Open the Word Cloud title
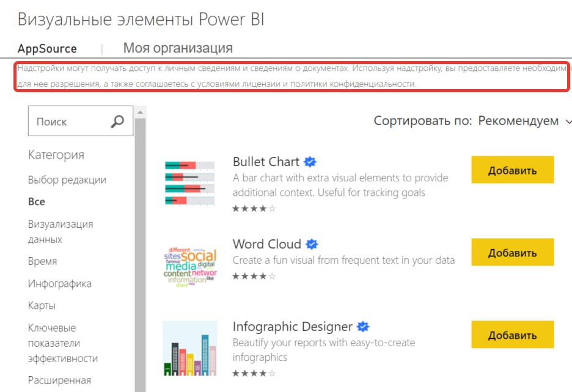Screen dimensions: 572x392 tap(267, 244)
